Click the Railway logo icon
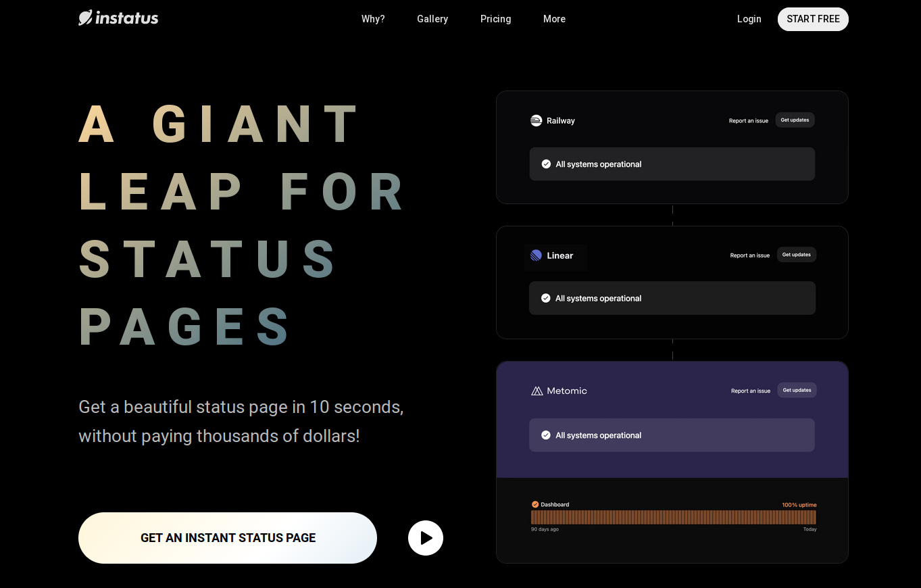The image size is (921, 588). tap(537, 120)
